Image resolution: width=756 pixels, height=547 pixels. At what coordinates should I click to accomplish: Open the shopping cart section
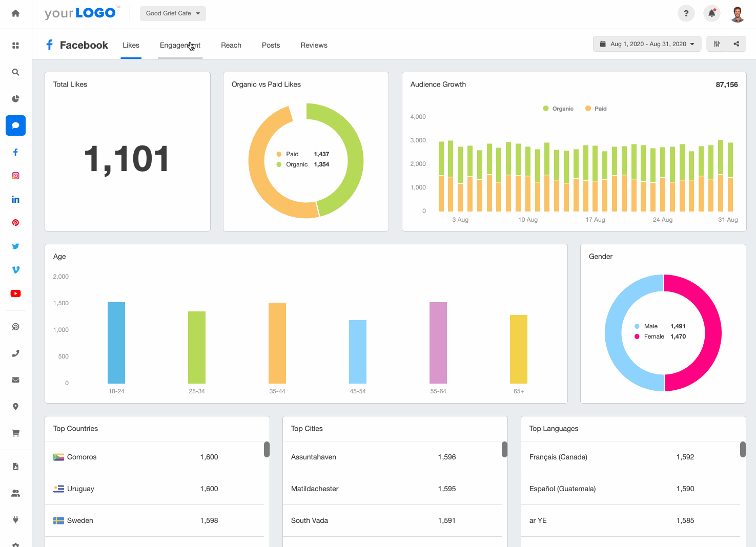[15, 433]
